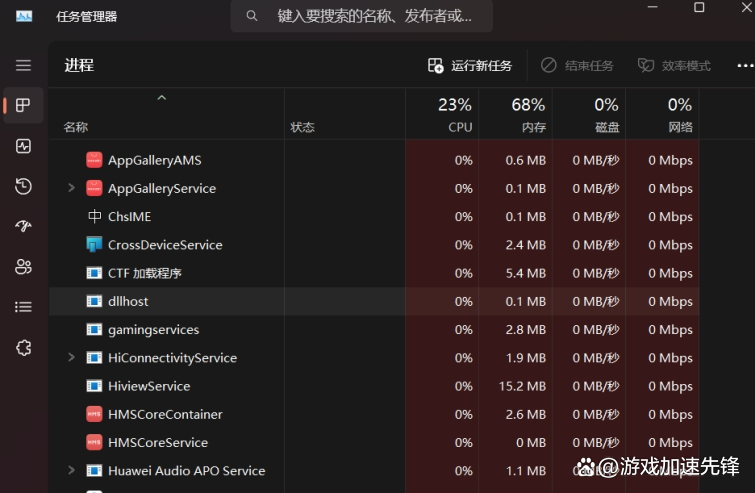
Task: Click the AppGalleryAMS red icon
Action: (x=94, y=160)
